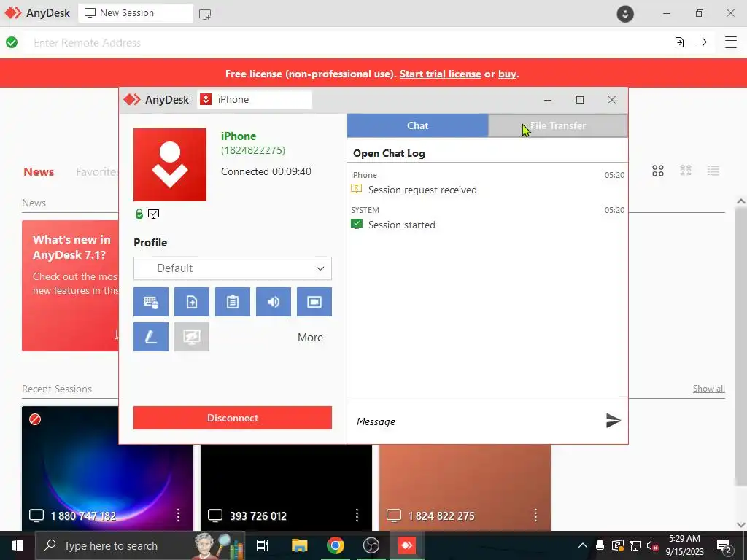The width and height of the screenshot is (747, 560).
Task: Switch to list view
Action: [x=713, y=171]
